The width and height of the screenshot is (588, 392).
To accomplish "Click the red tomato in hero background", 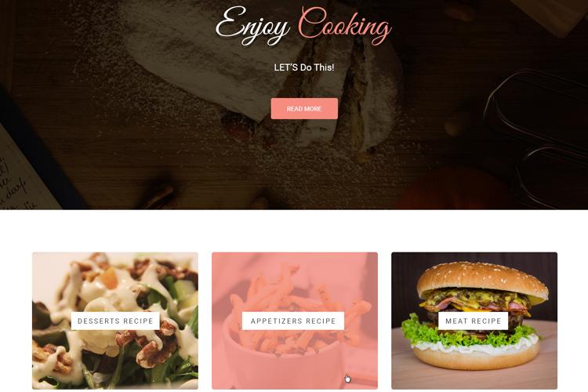I will 450,190.
